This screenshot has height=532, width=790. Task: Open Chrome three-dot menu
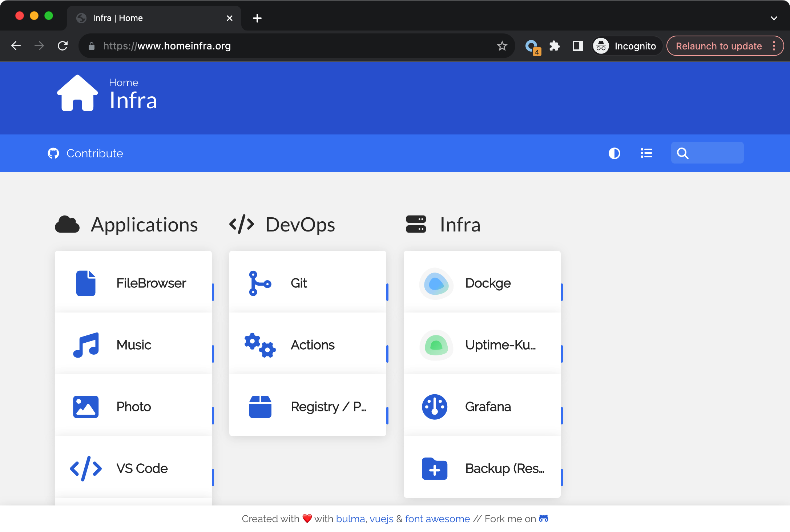(774, 46)
